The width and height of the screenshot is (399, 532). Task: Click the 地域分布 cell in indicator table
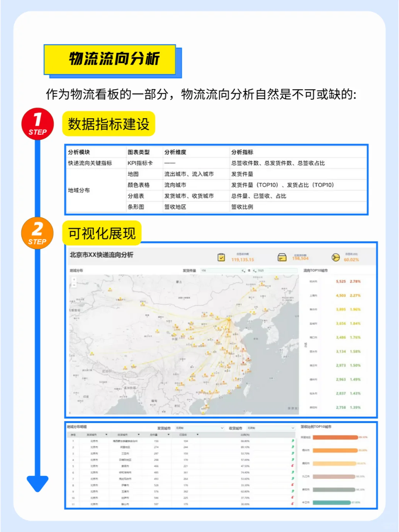pyautogui.click(x=79, y=190)
